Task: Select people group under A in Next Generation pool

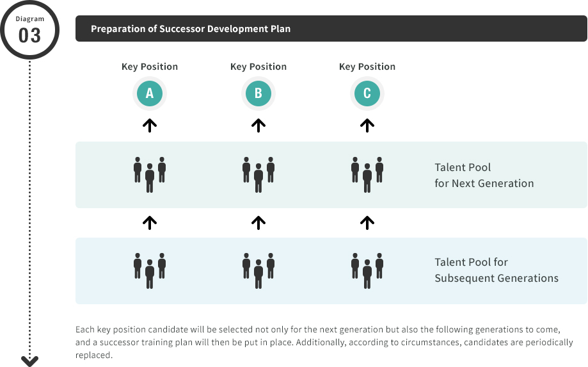Action: [x=150, y=174]
